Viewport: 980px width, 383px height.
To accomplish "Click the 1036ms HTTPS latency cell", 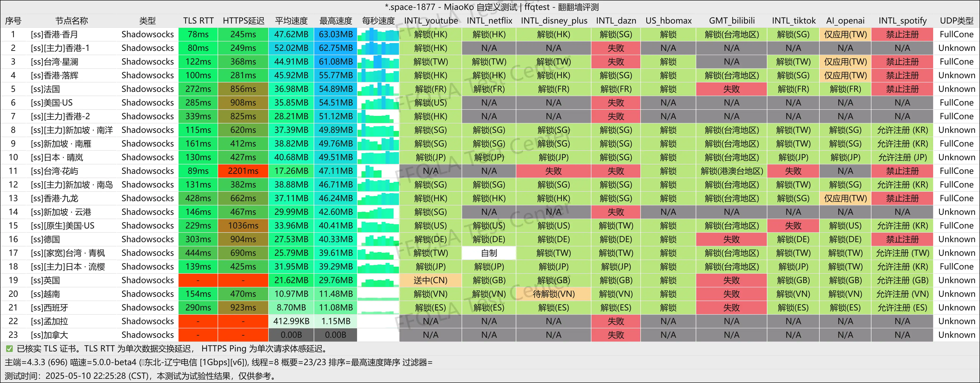I will click(243, 226).
